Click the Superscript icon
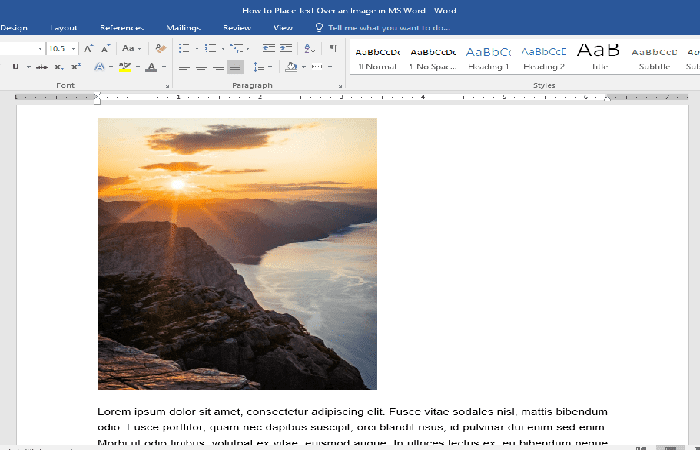700x450 pixels. [x=76, y=67]
